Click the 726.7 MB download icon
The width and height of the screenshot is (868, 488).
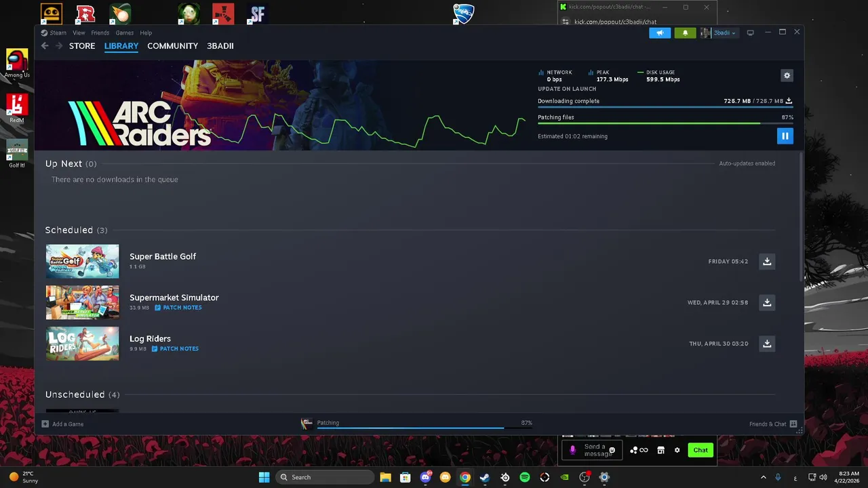pos(789,101)
